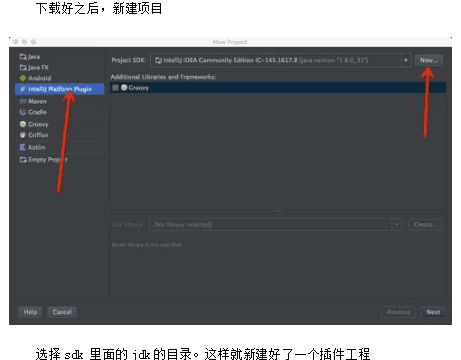Screen dimensions: 461x360
Task: Click the Maven icon in sidebar
Action: pyautogui.click(x=23, y=101)
